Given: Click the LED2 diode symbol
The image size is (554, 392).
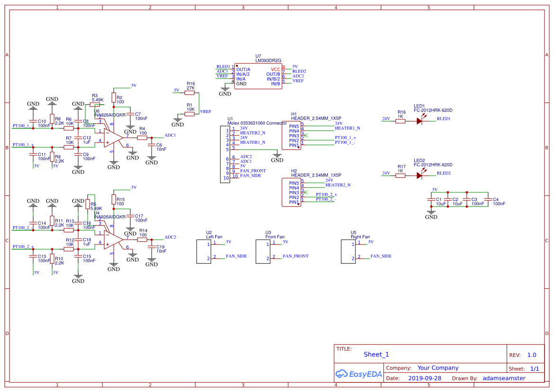Looking at the screenshot, I should [419, 174].
